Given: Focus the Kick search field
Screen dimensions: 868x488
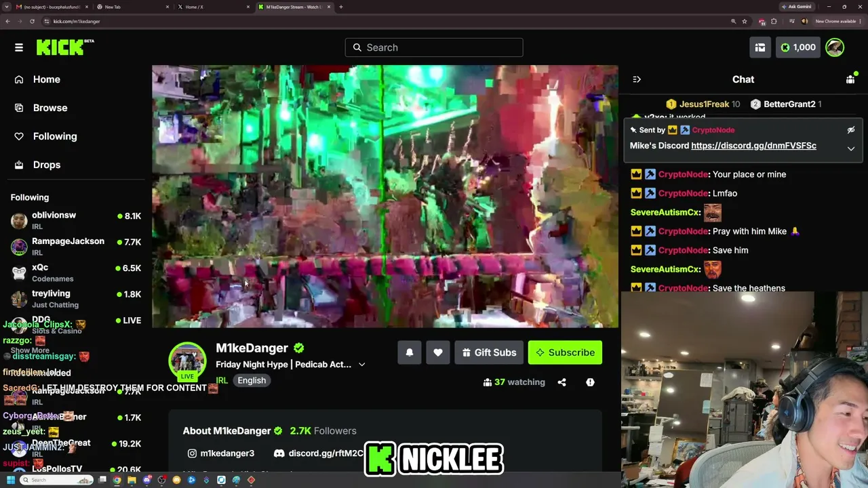Looking at the screenshot, I should click(434, 47).
